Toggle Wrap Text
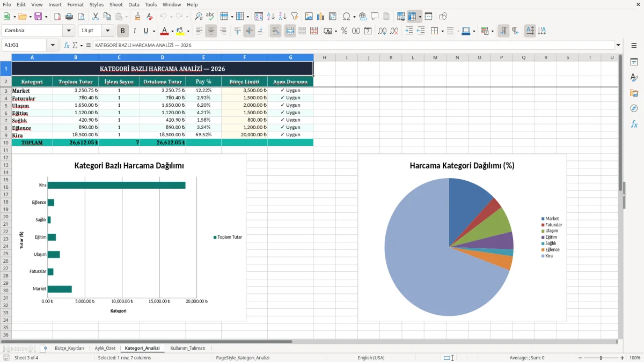The image size is (644, 362). [x=276, y=31]
